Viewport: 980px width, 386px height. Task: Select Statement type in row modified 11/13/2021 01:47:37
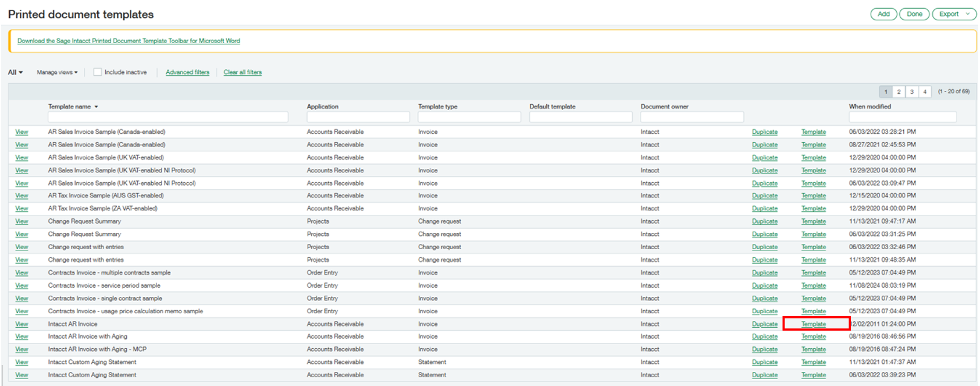(432, 363)
